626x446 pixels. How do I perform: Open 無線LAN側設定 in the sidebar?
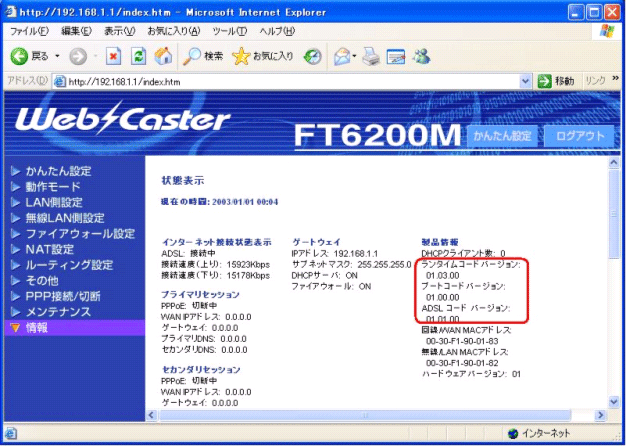pyautogui.click(x=64, y=218)
